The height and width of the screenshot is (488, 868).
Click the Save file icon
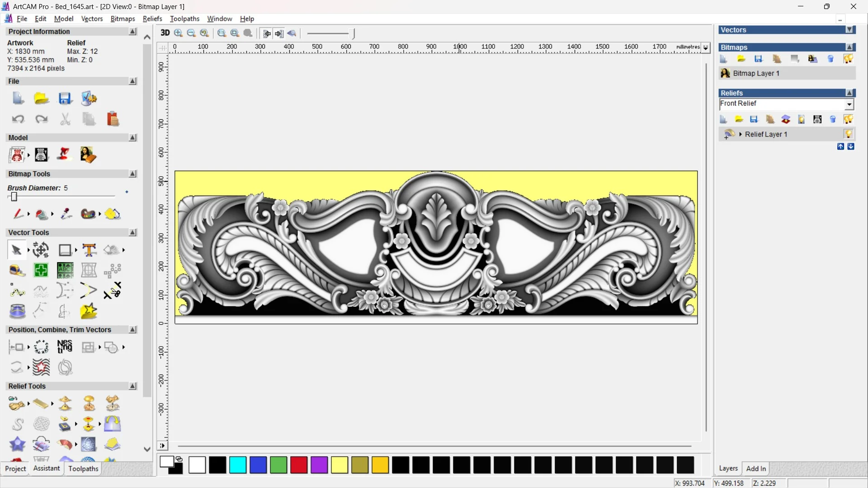pyautogui.click(x=65, y=99)
